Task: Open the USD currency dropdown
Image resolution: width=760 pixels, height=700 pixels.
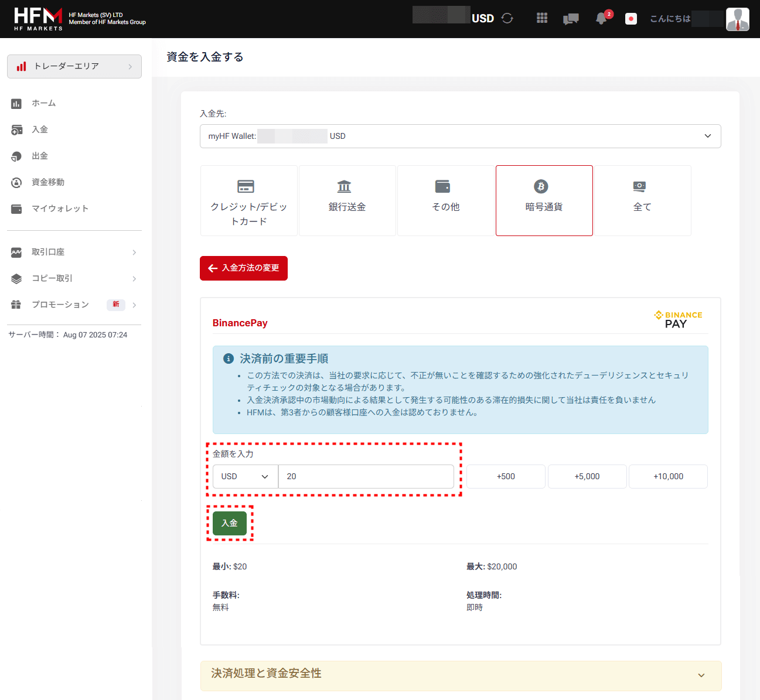Action: [x=246, y=476]
